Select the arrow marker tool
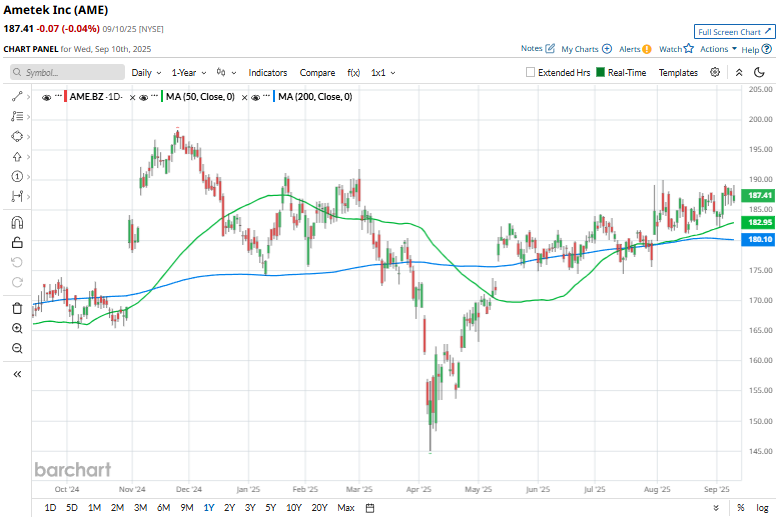The height and width of the screenshot is (522, 777). coord(17,157)
